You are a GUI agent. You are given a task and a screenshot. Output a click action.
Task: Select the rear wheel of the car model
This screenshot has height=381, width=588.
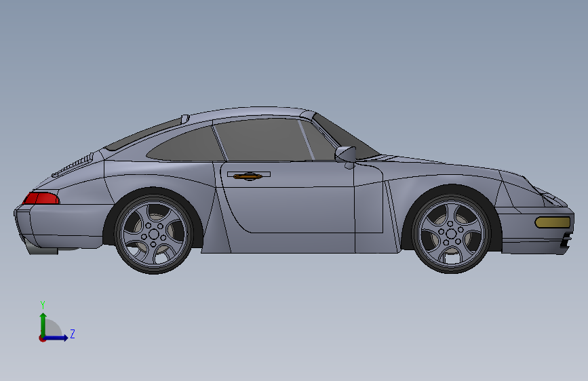(154, 235)
